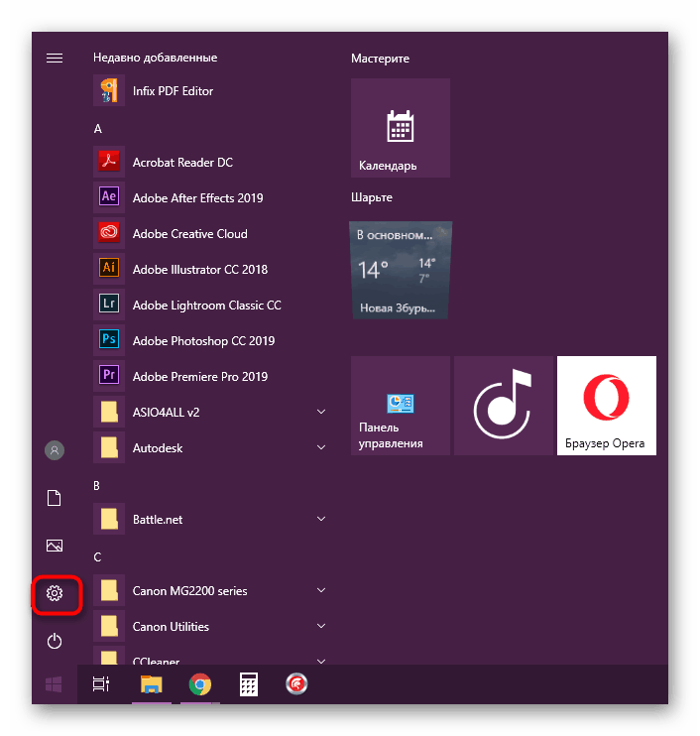This screenshot has width=700, height=736.
Task: Open the ASIO4ALL v2 folder entry
Action: (211, 412)
